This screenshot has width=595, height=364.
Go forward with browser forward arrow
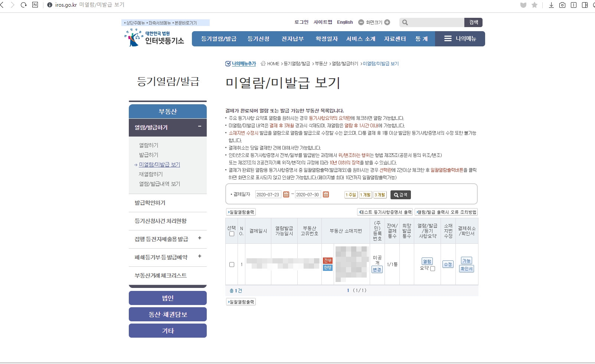click(x=13, y=5)
